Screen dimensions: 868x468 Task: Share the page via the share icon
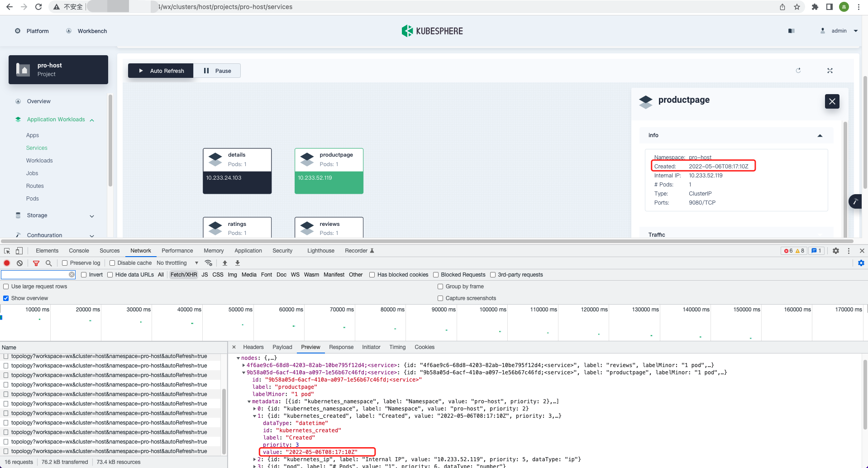782,7
